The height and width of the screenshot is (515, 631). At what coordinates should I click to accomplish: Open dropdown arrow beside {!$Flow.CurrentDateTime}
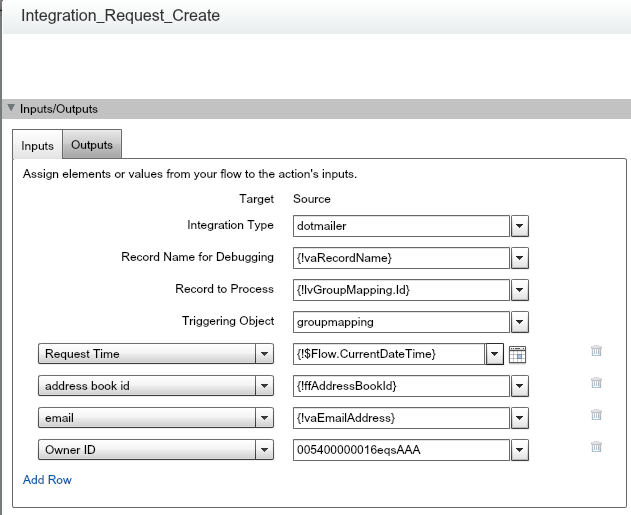pos(494,353)
